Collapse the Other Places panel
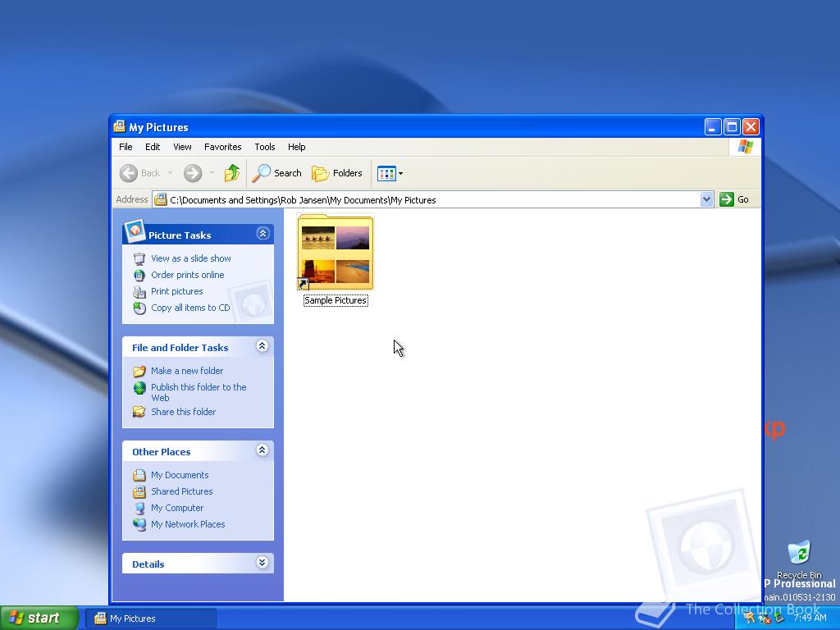Viewport: 840px width, 630px height. click(x=262, y=450)
